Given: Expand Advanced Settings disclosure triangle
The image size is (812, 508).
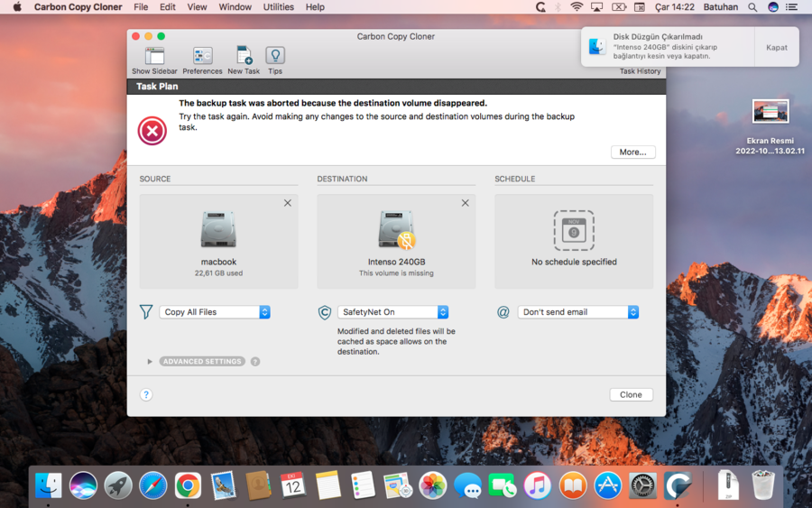Looking at the screenshot, I should pos(150,362).
